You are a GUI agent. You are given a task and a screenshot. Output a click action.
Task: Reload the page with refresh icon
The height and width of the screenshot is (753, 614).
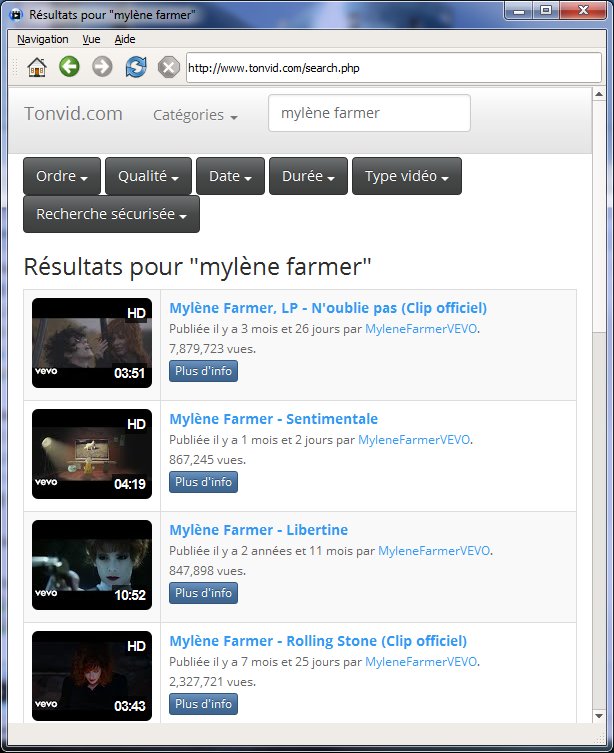tap(136, 67)
